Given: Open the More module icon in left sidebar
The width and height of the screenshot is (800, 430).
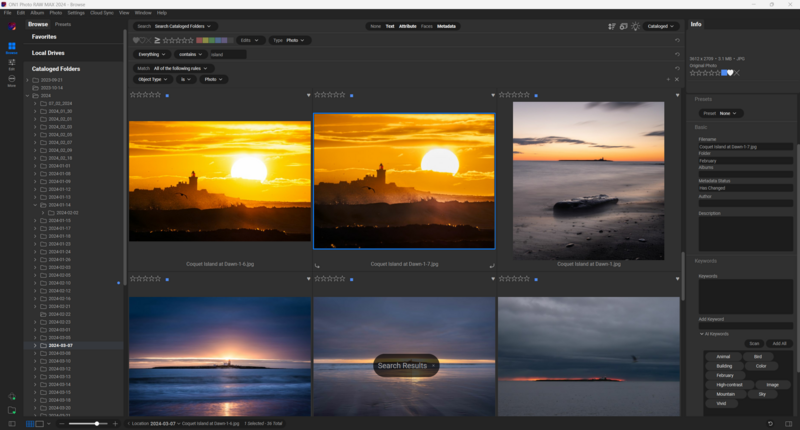Looking at the screenshot, I should pos(12,81).
